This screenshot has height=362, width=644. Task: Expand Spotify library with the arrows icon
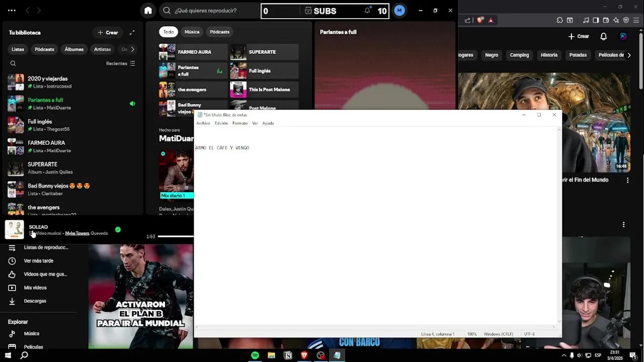[x=132, y=33]
